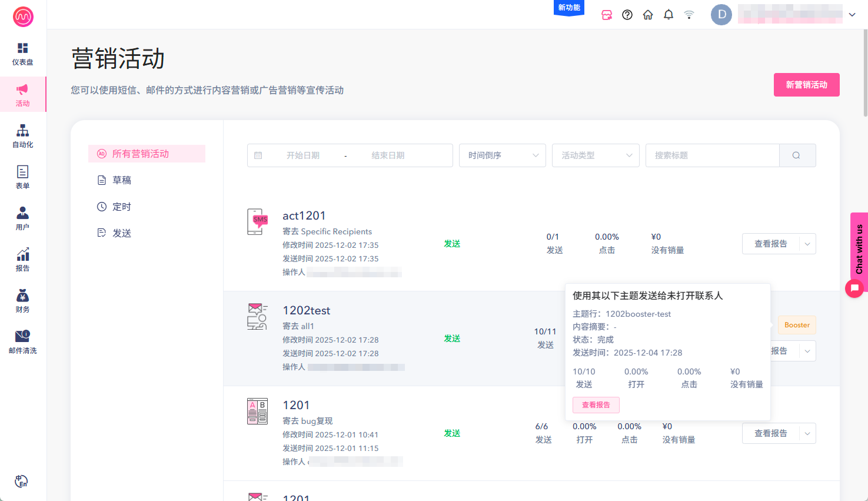This screenshot has height=501, width=868.
Task: Open the 活动类型 type dropdown
Action: tap(595, 155)
